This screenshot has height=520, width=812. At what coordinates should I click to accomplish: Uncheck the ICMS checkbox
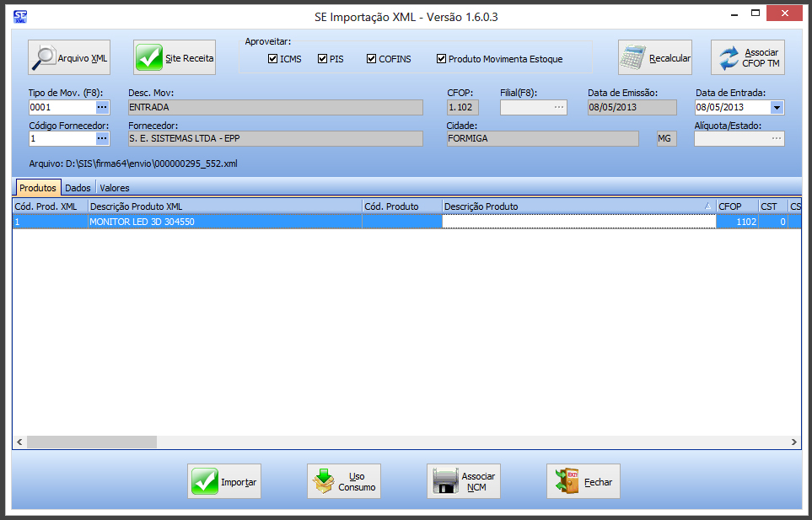272,59
